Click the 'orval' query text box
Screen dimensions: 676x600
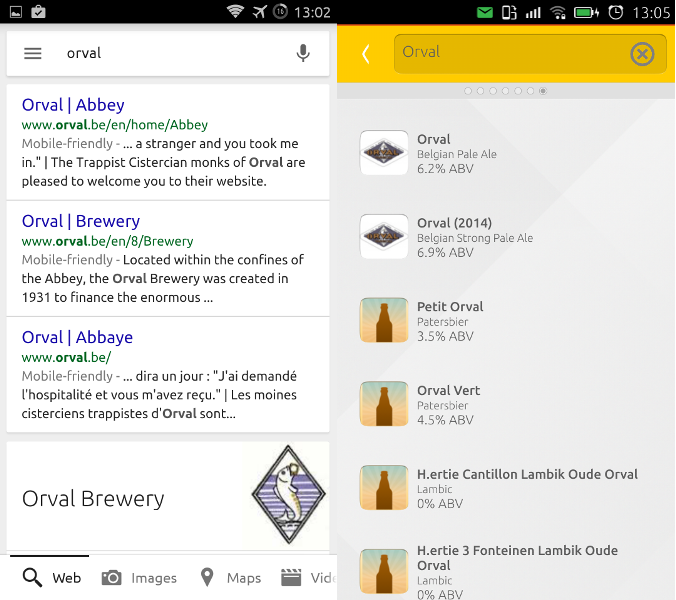pos(170,53)
